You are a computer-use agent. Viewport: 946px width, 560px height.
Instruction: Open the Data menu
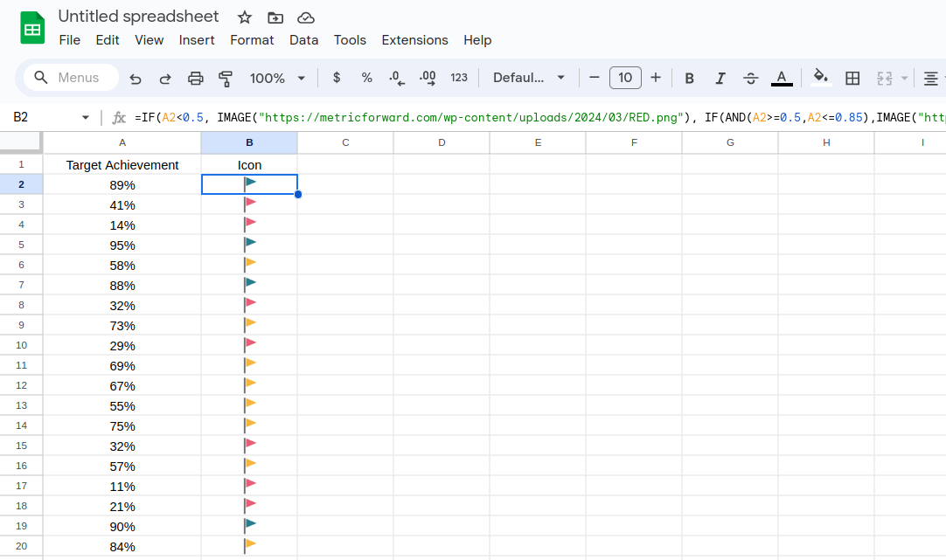303,40
